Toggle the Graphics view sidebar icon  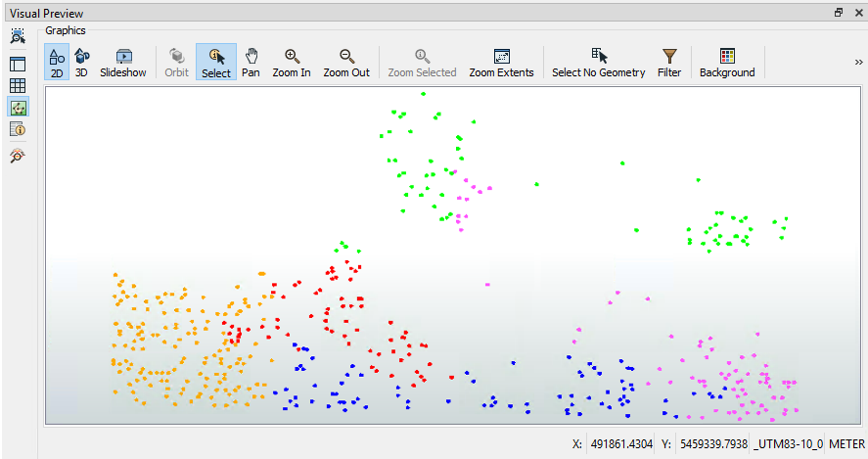tap(18, 107)
